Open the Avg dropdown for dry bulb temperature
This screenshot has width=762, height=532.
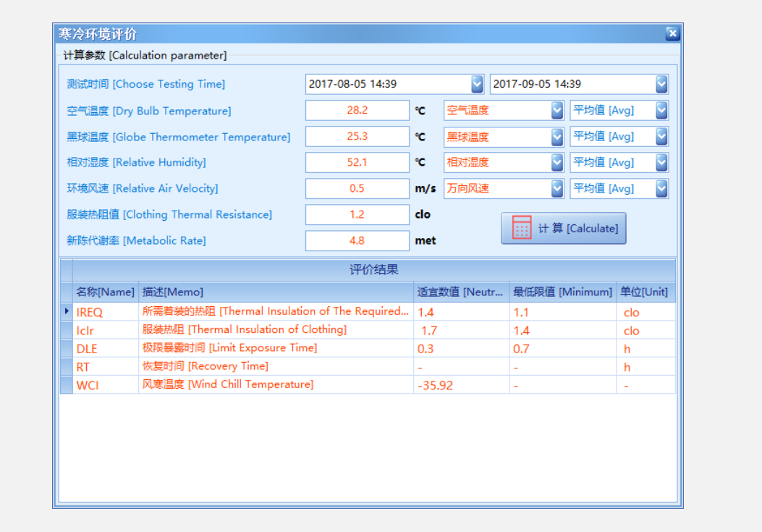661,111
